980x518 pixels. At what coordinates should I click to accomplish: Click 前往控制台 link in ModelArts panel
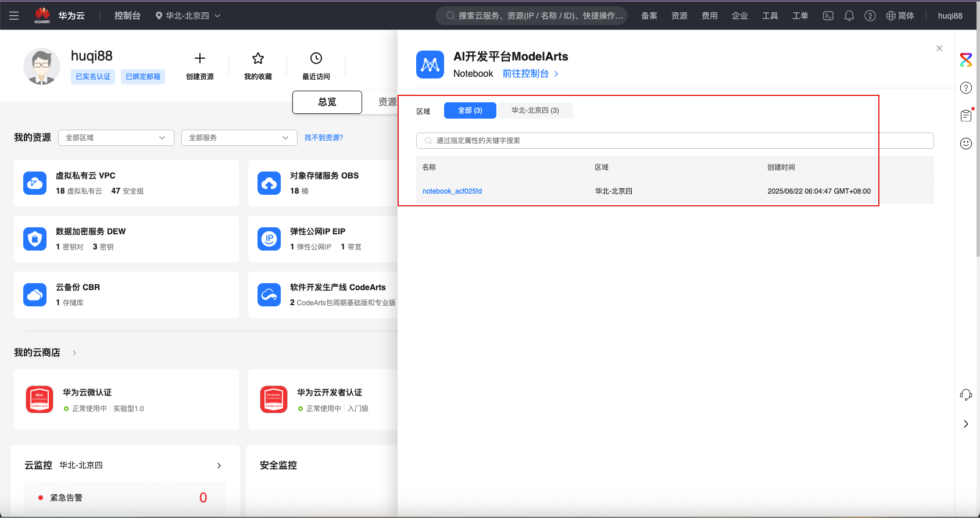tap(530, 74)
